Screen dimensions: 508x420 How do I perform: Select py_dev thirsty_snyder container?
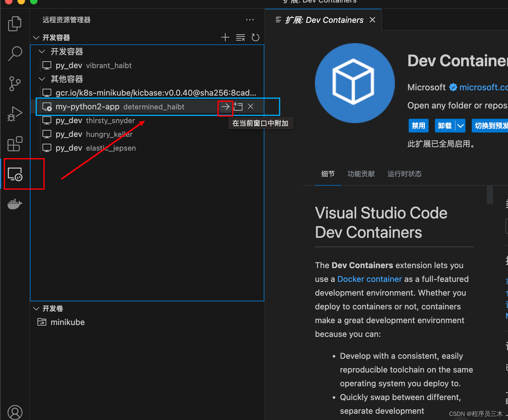click(x=147, y=120)
